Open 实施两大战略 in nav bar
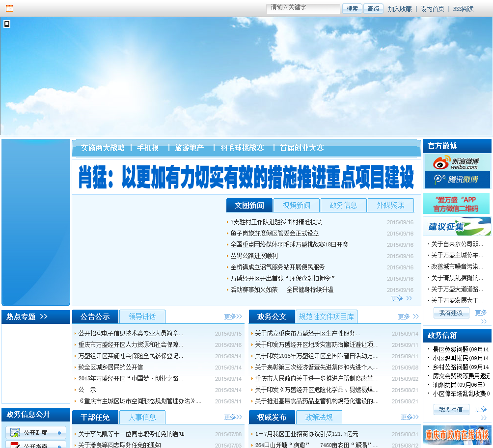The image size is (493, 448). coord(103,148)
